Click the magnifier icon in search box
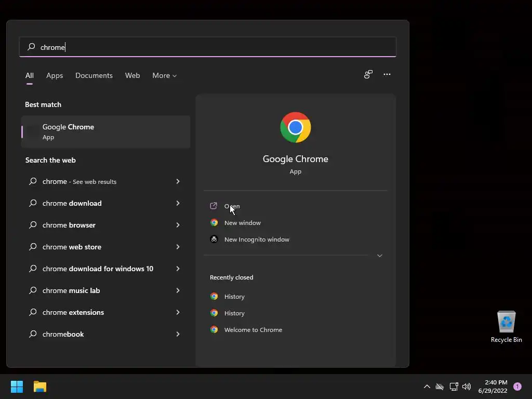Image resolution: width=532 pixels, height=399 pixels. 31,47
